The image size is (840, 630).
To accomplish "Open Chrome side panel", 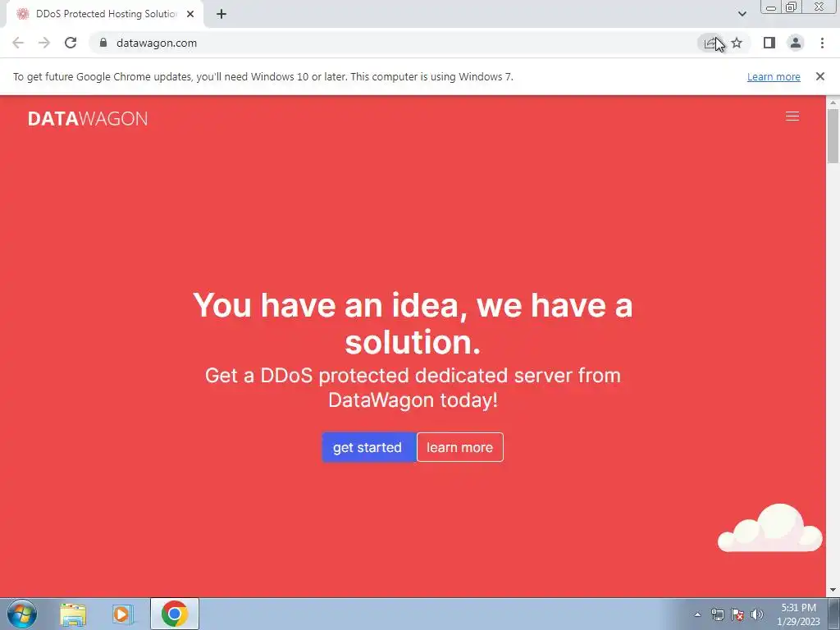I will pos(769,43).
